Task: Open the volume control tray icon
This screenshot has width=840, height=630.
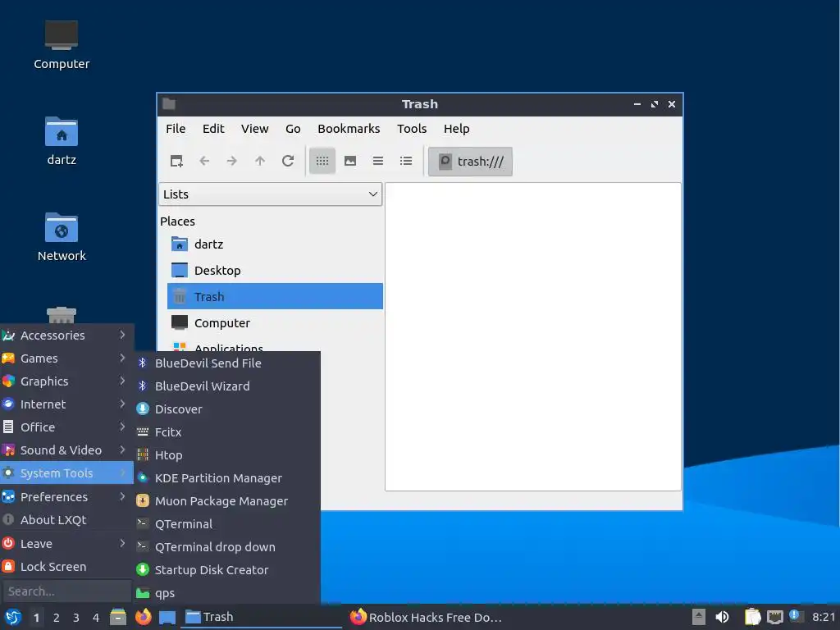Action: [x=722, y=617]
